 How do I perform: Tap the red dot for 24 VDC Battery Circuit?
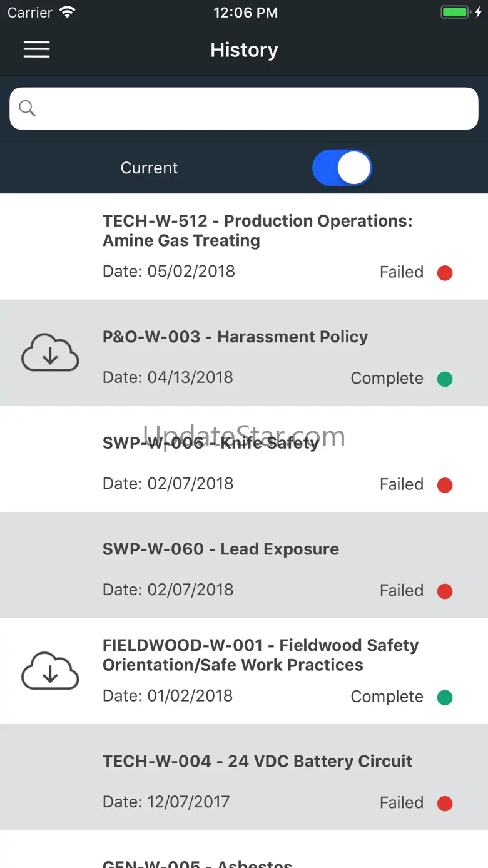tap(445, 804)
